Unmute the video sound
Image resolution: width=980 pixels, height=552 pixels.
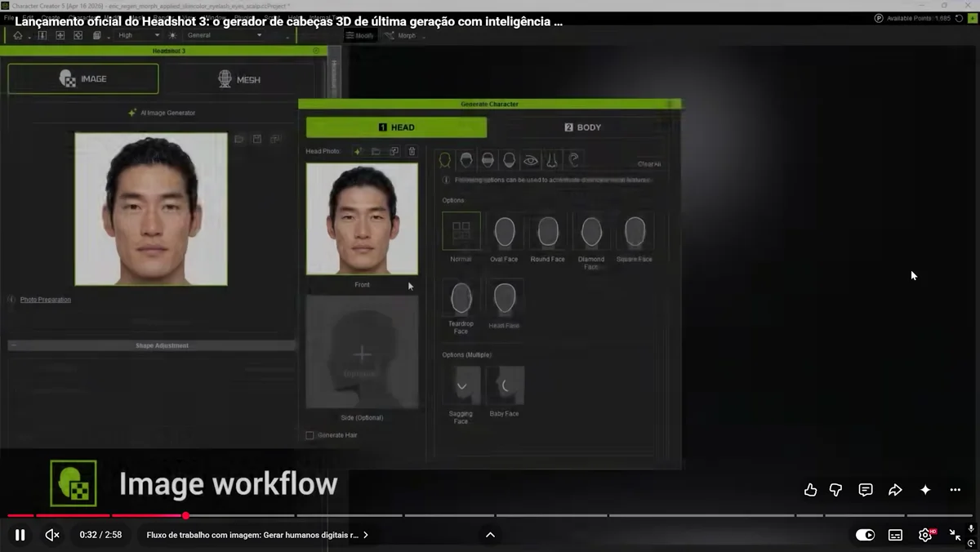click(52, 535)
